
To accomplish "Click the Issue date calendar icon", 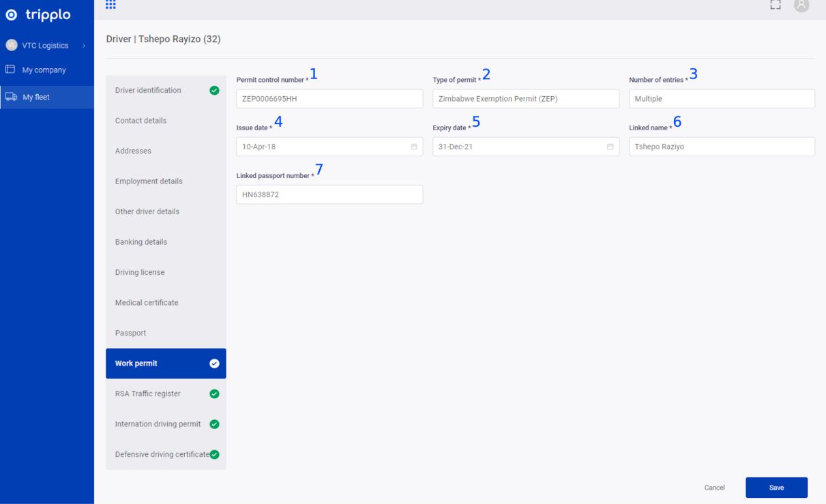I will pyautogui.click(x=414, y=147).
